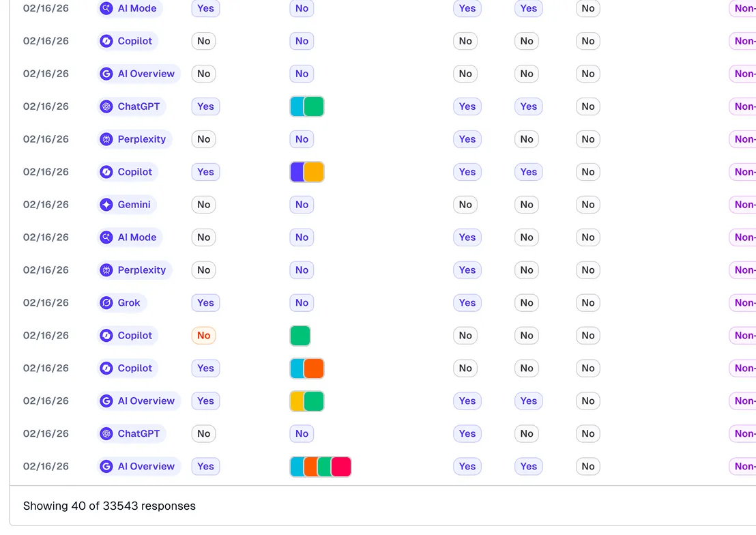Click the purple color swatch in the Copilot row
The height and width of the screenshot is (535, 756).
[297, 172]
